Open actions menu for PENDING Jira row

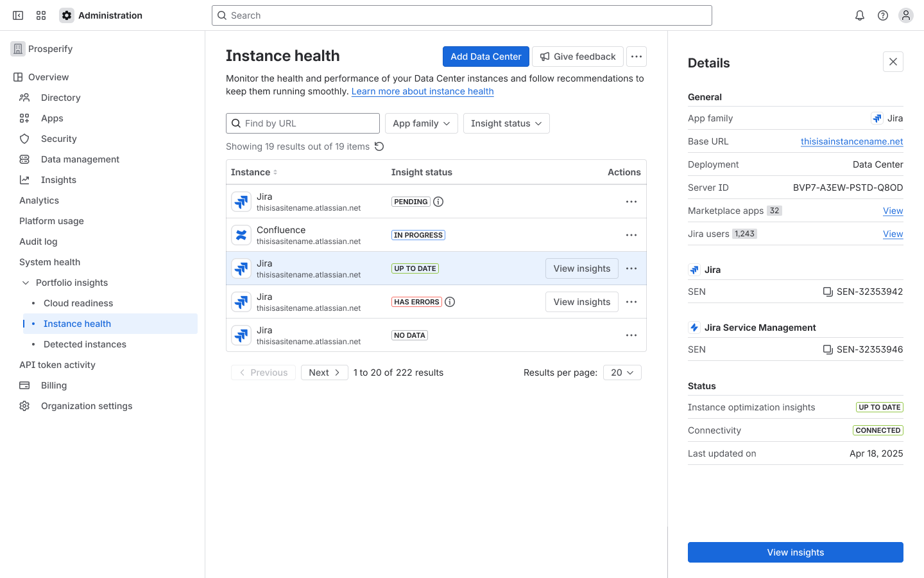[631, 202]
